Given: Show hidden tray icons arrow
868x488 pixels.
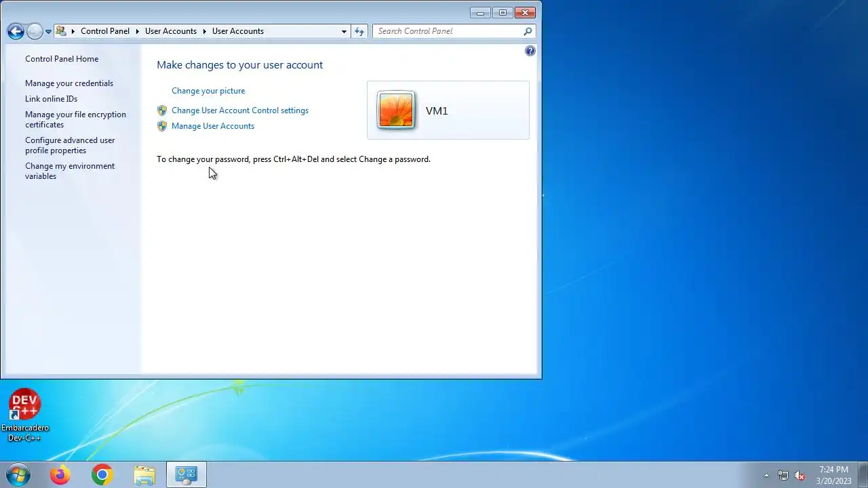Looking at the screenshot, I should tap(766, 475).
